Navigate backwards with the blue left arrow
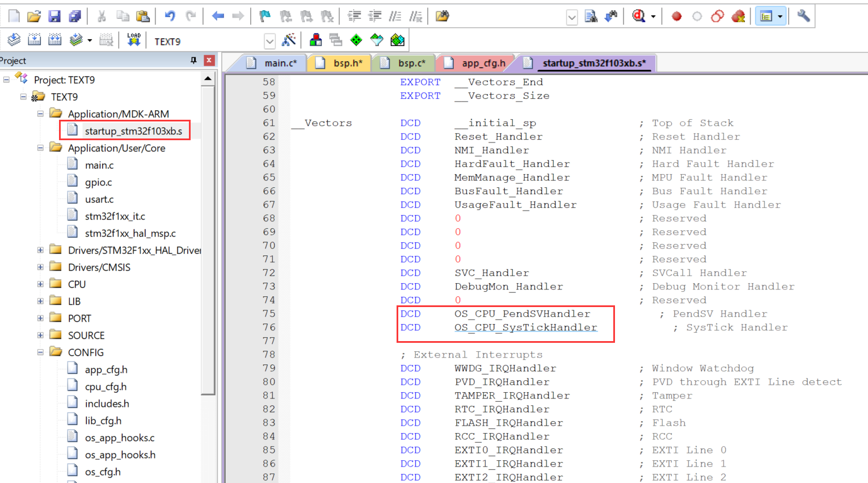Screen dimensions: 868x483 click(x=218, y=16)
